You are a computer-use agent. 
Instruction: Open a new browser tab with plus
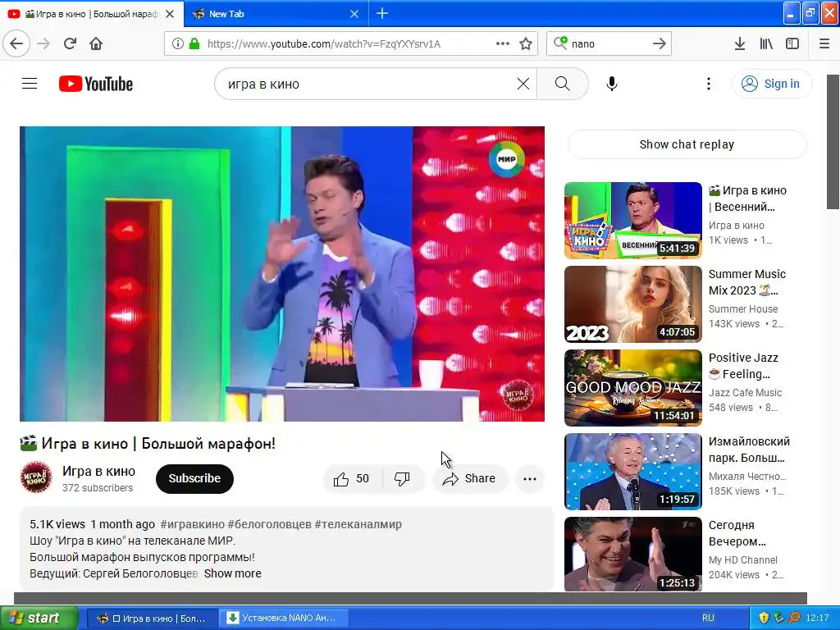[x=382, y=13]
